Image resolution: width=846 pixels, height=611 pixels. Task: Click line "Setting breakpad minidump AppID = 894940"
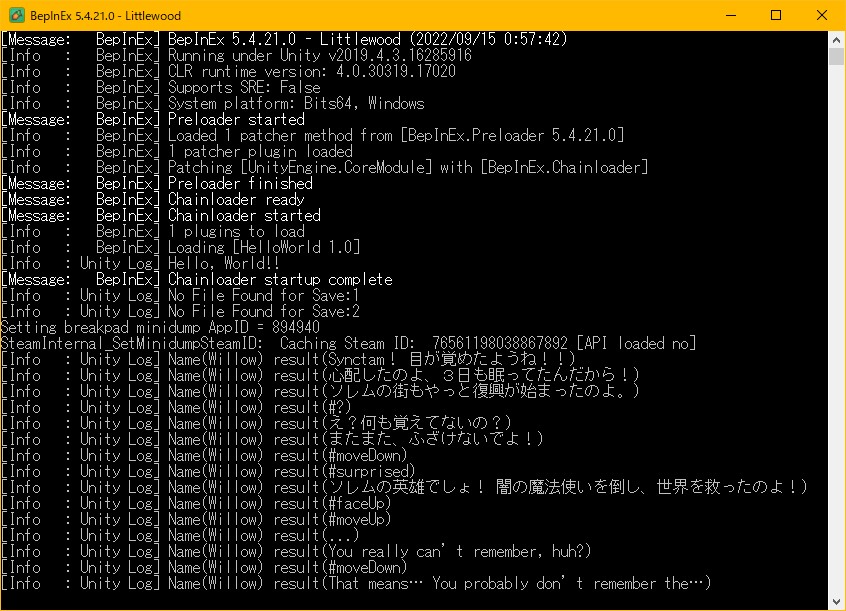click(x=160, y=328)
